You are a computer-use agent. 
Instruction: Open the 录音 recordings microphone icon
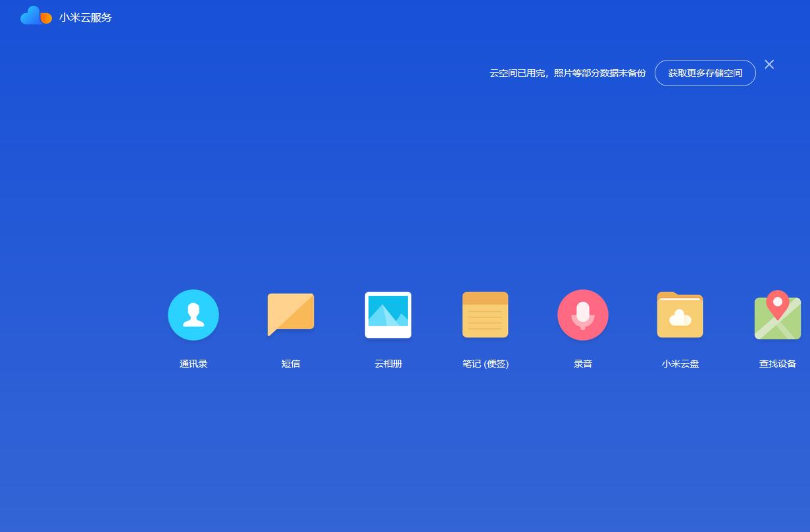(x=583, y=315)
